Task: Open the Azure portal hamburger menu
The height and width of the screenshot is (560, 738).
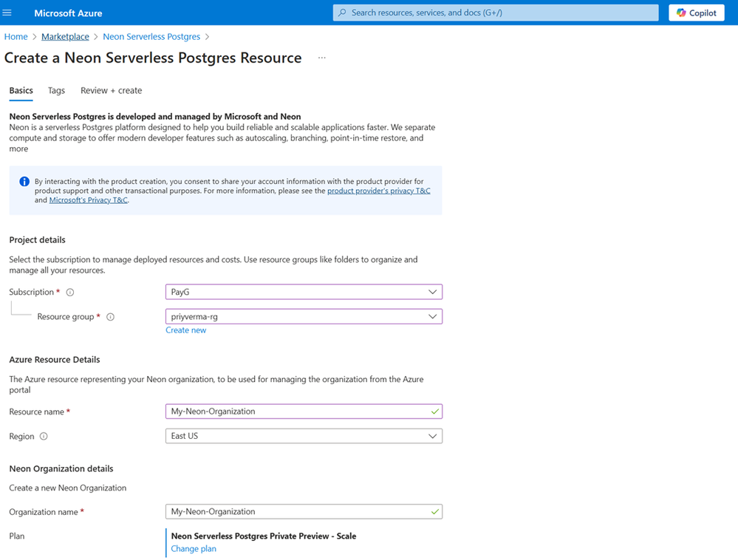Action: point(7,13)
